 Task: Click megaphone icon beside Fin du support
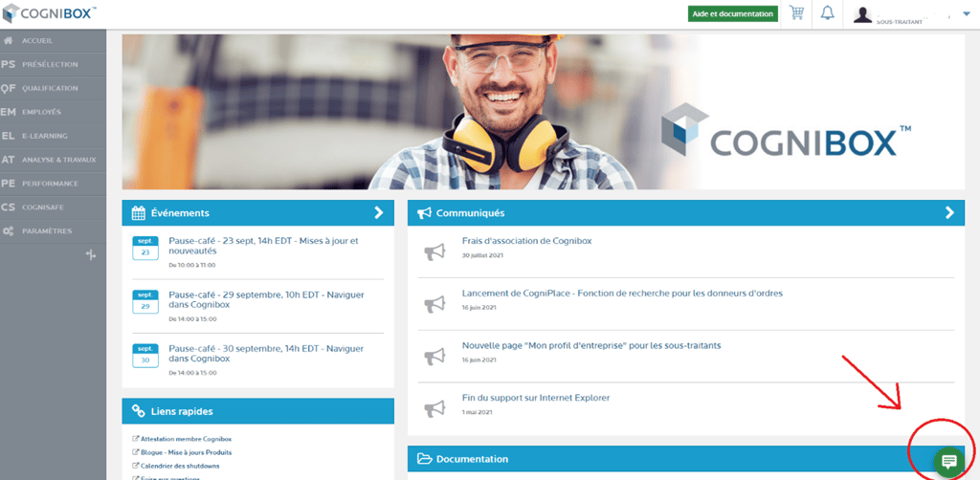pyautogui.click(x=435, y=409)
